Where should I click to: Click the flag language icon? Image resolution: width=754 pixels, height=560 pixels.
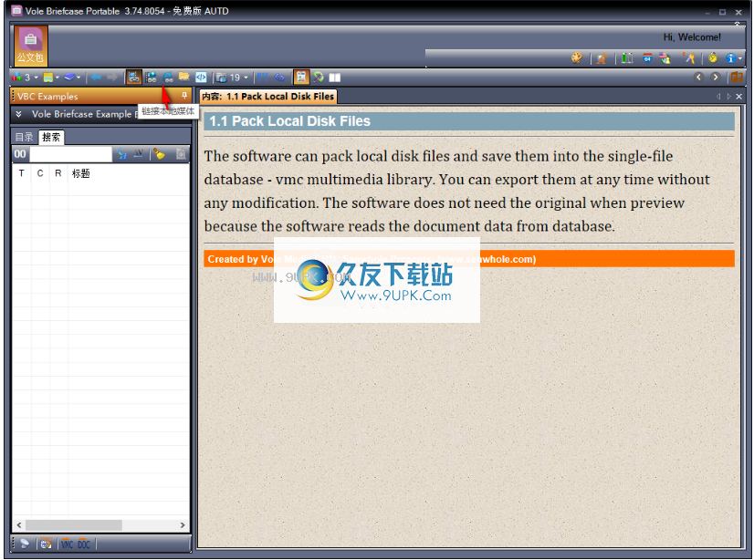[x=665, y=58]
